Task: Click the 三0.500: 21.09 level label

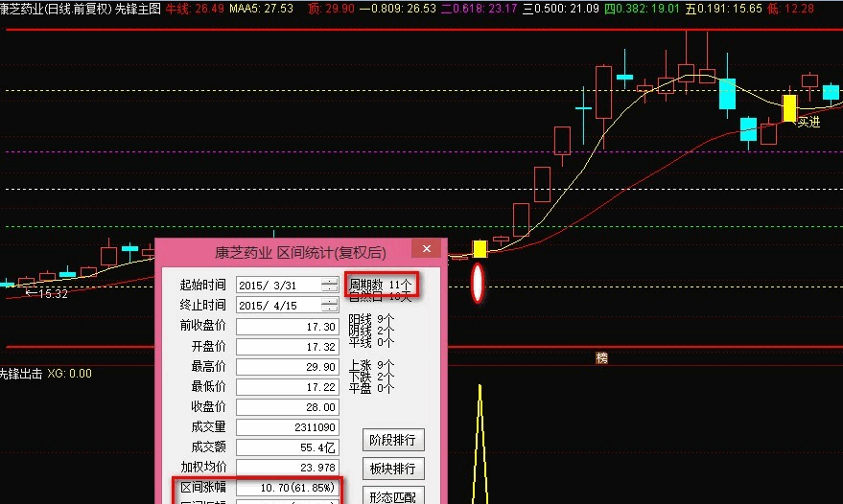Action: pos(561,9)
